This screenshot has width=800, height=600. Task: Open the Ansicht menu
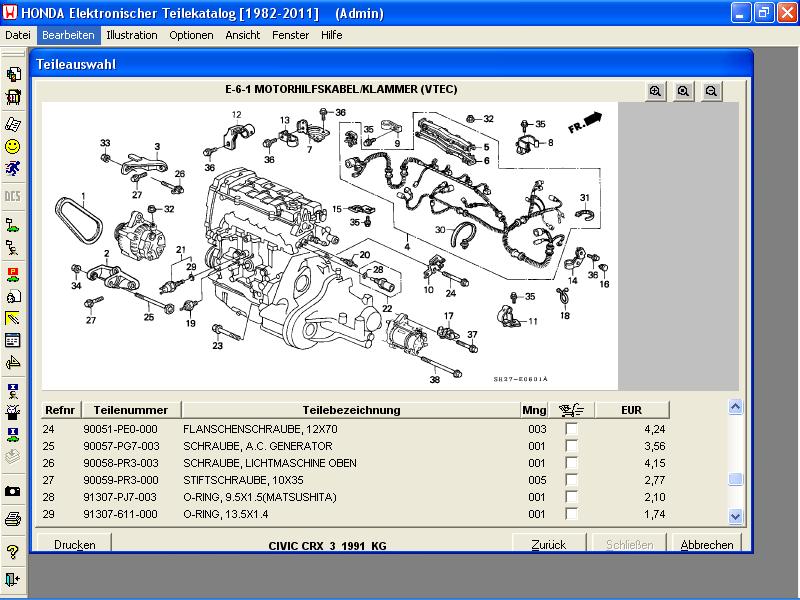(x=243, y=35)
